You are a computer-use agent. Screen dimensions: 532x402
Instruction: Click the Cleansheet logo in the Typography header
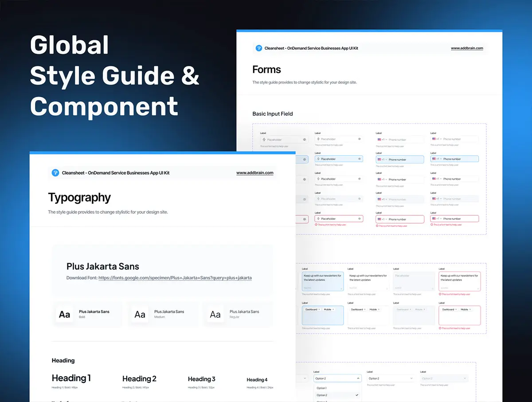click(x=55, y=173)
